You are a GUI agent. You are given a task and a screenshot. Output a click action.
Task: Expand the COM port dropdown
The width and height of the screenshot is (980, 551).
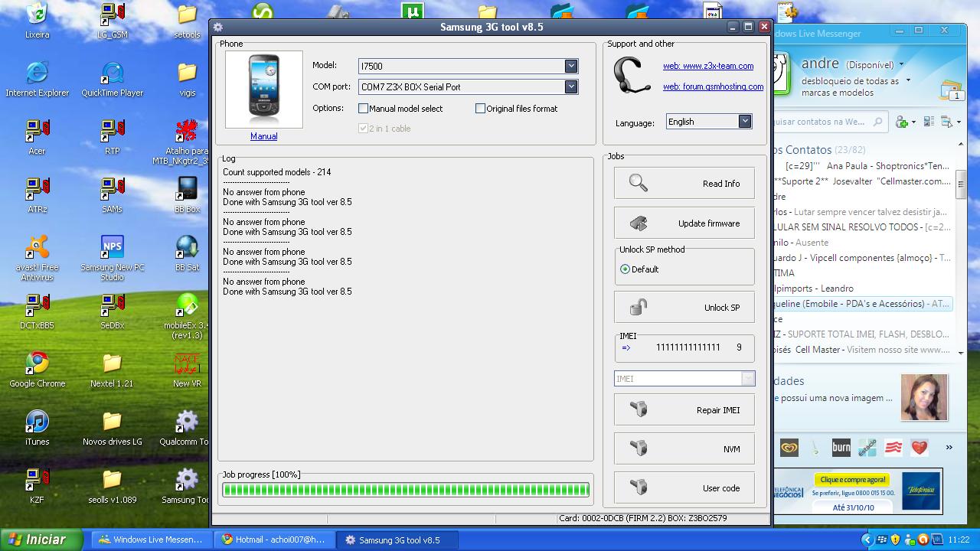coord(571,87)
